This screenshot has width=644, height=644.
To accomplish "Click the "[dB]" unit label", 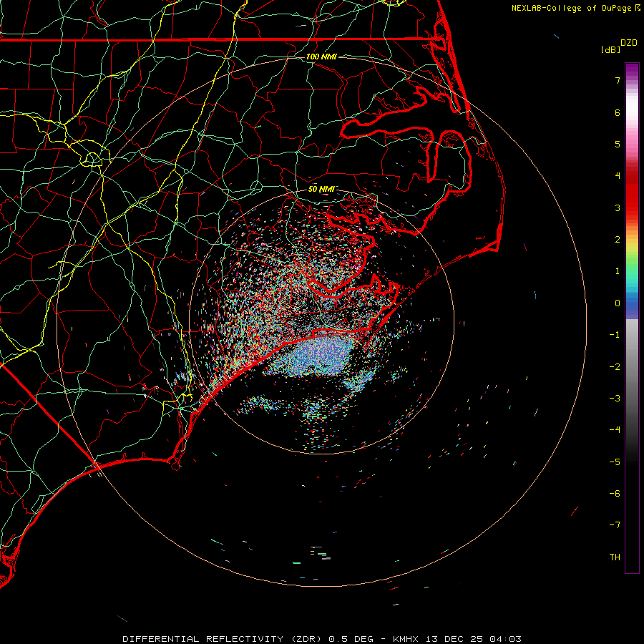I will [x=610, y=49].
